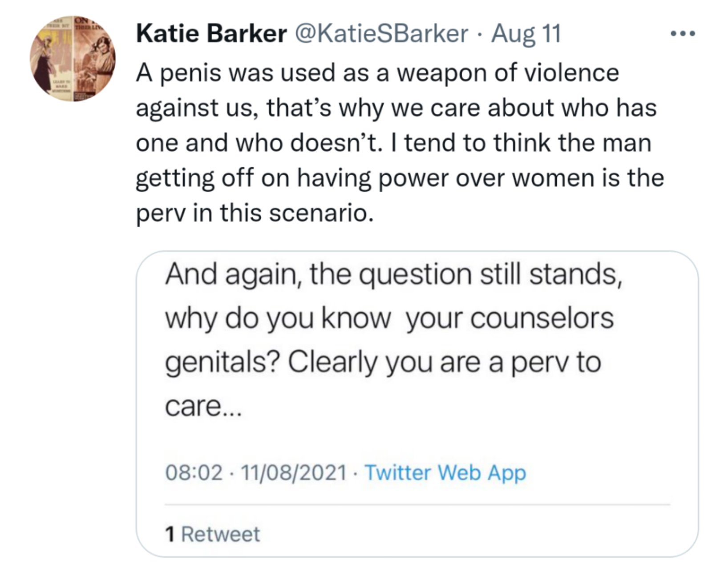Click the line 'one and who doesn't. I tend'
728x564 pixels.
coord(393,143)
